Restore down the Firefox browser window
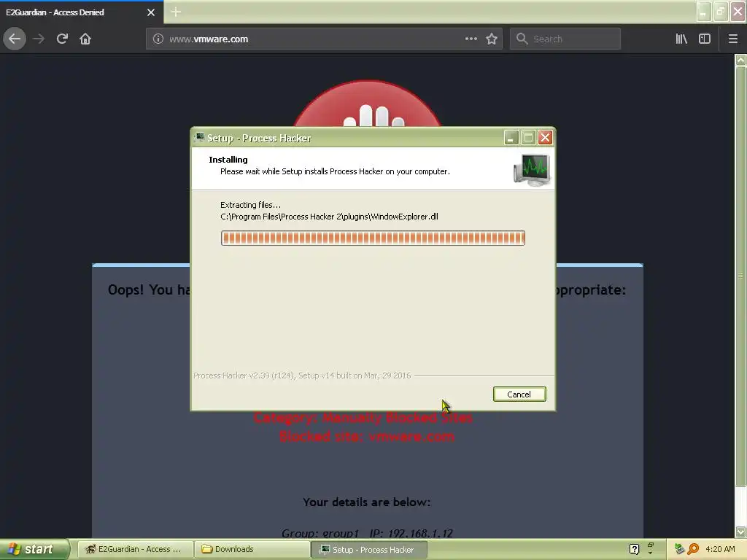This screenshot has width=747, height=560. 720,12
